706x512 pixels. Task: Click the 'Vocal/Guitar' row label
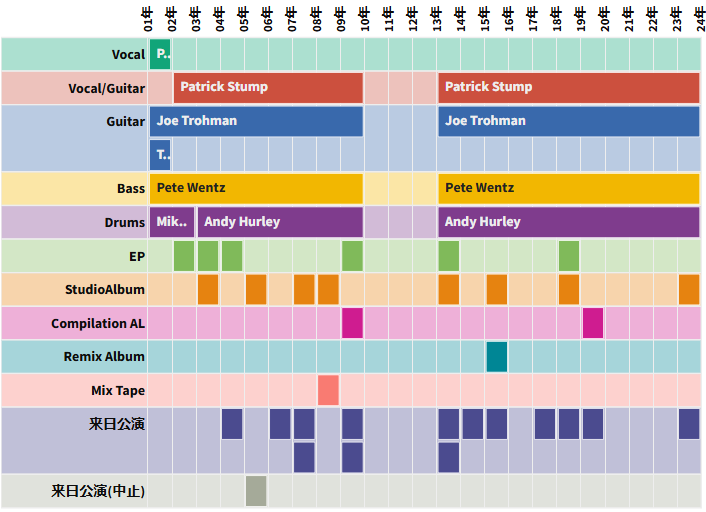[106, 88]
